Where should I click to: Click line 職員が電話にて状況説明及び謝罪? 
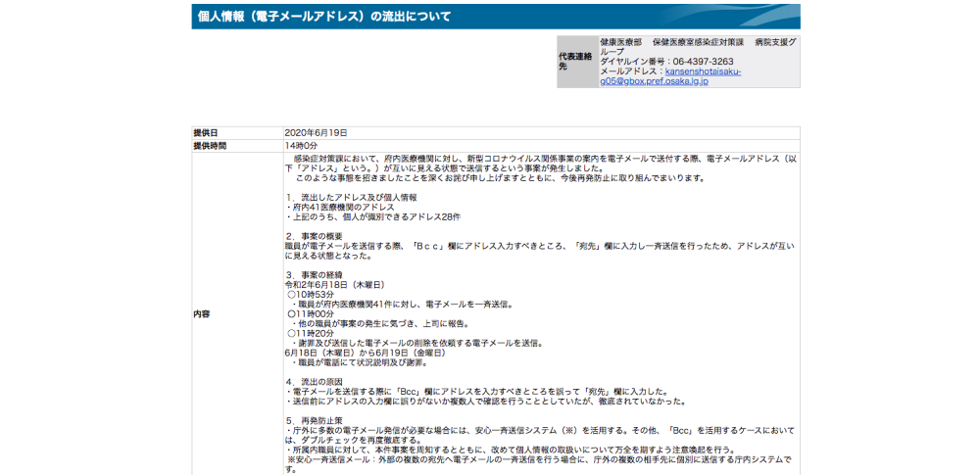359,362
